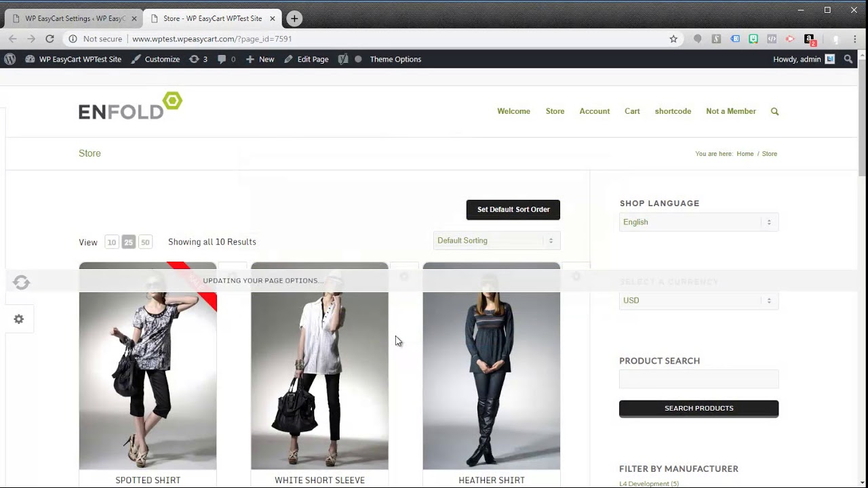Click Set Default Sort Order button

513,209
